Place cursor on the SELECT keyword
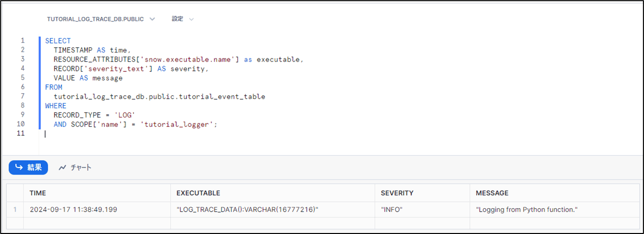 point(58,41)
